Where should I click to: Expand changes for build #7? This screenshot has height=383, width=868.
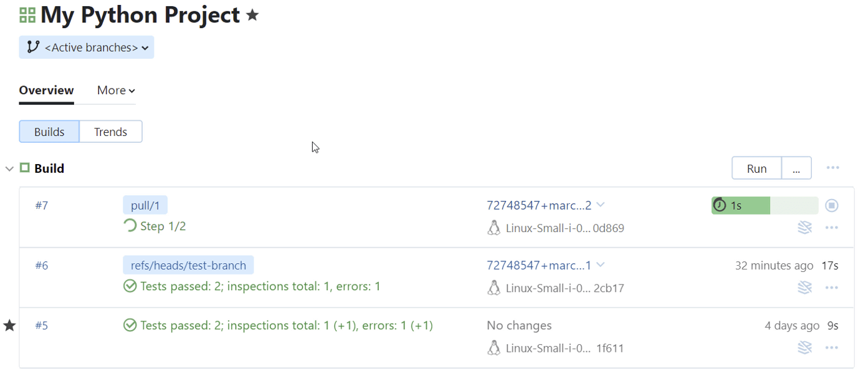pyautogui.click(x=600, y=205)
